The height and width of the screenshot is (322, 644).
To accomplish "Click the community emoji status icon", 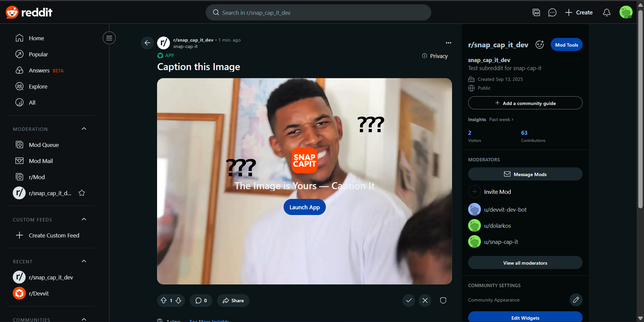I will (540, 45).
